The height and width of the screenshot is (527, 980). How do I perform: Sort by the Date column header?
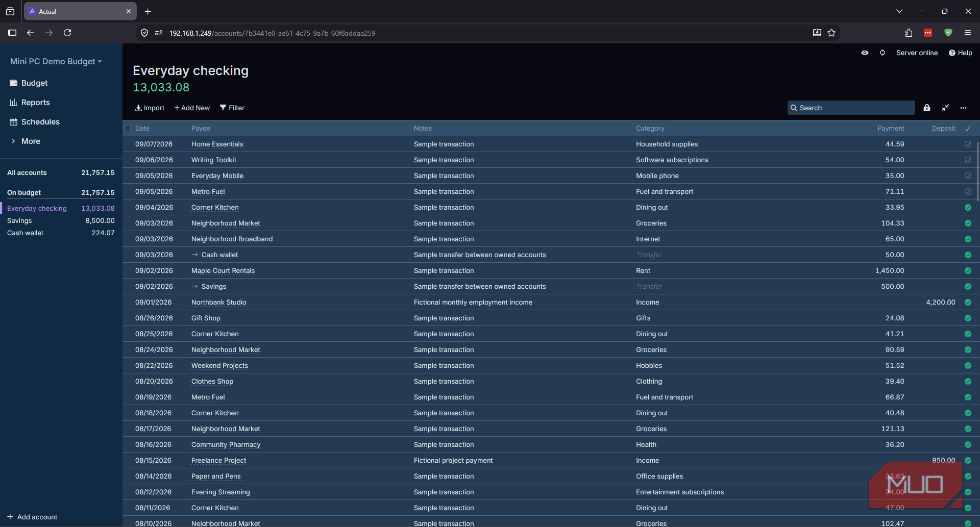142,128
